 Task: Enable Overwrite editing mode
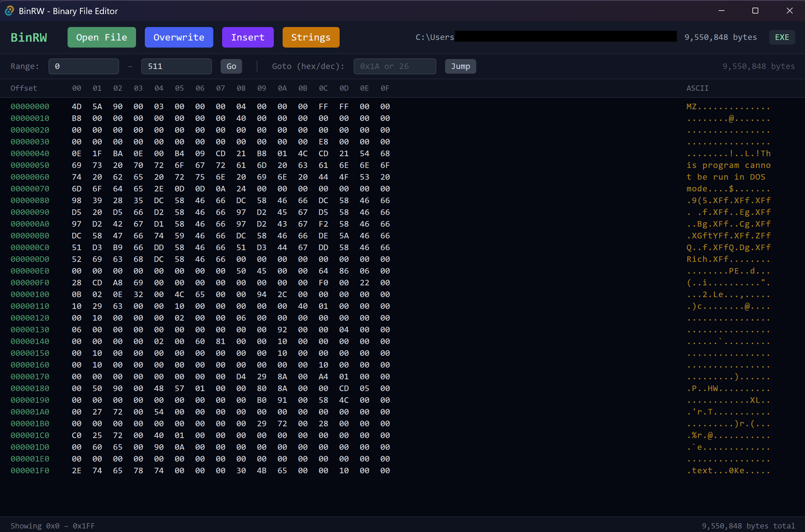pos(179,37)
